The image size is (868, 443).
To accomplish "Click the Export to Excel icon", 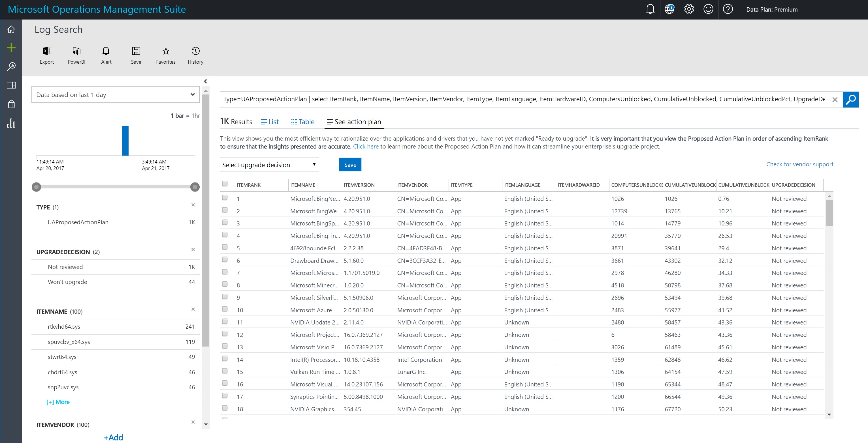I will point(47,51).
